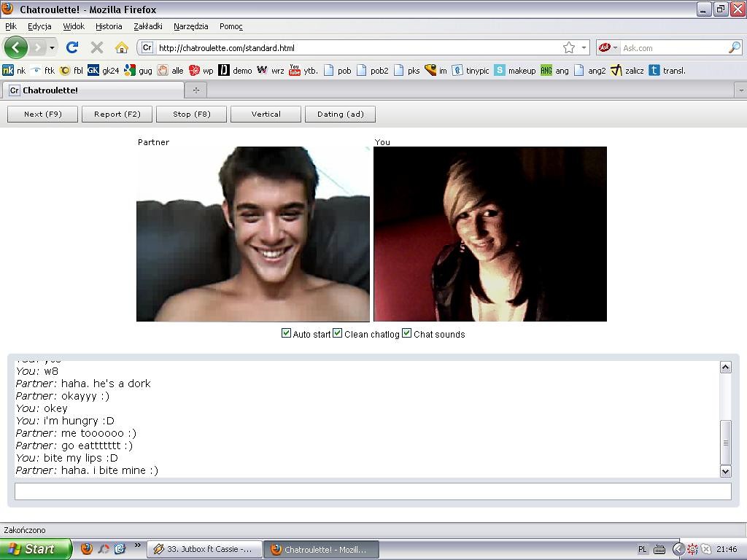Open the im bookmark
The width and height of the screenshot is (747, 560).
tap(436, 71)
